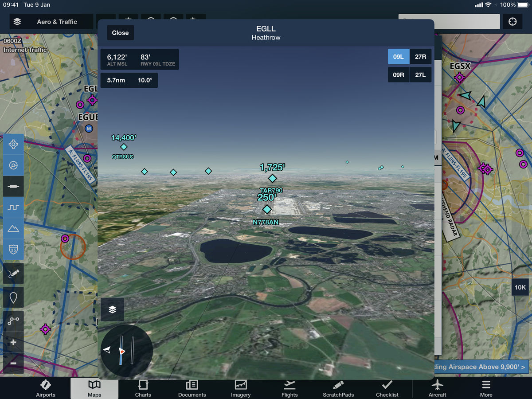This screenshot has height=399, width=532.
Task: Tap the airport centering icon in sidebar
Action: pyautogui.click(x=13, y=144)
